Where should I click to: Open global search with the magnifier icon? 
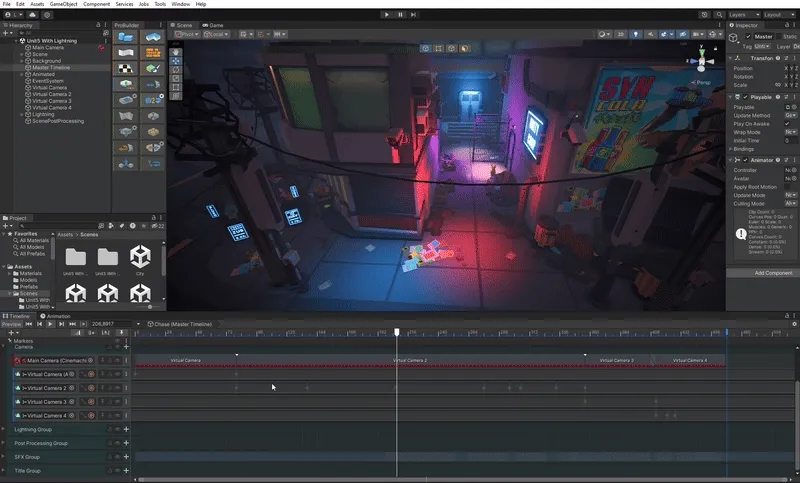pyautogui.click(x=720, y=15)
